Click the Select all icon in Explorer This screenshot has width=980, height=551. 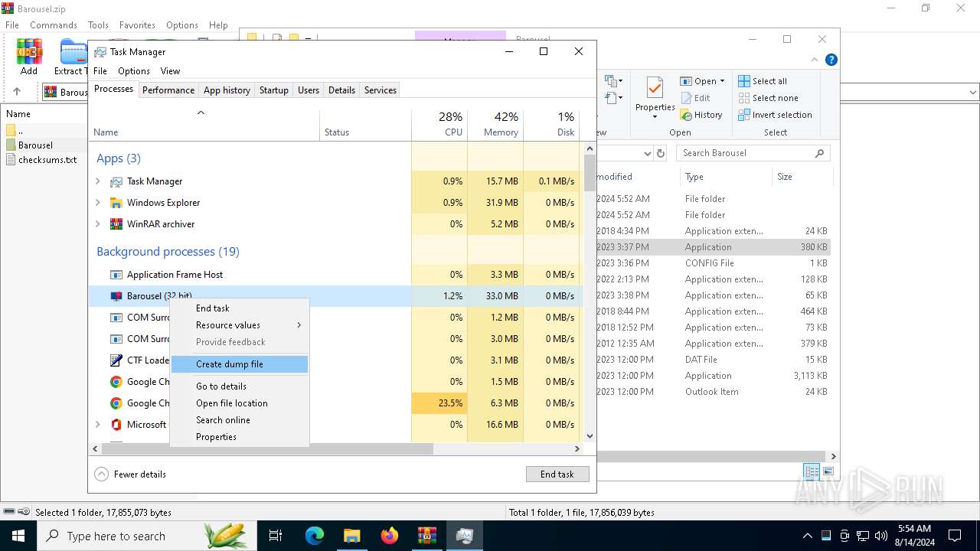click(x=744, y=81)
